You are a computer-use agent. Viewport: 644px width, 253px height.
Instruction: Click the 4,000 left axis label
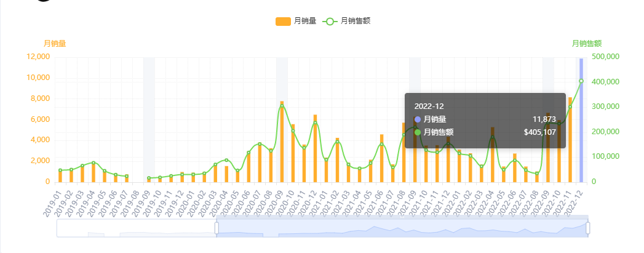(39, 140)
